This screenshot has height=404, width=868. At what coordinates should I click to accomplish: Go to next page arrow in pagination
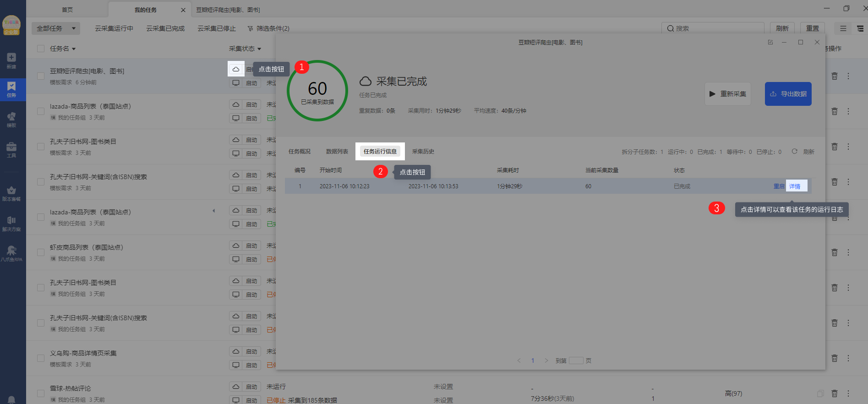[x=546, y=360]
